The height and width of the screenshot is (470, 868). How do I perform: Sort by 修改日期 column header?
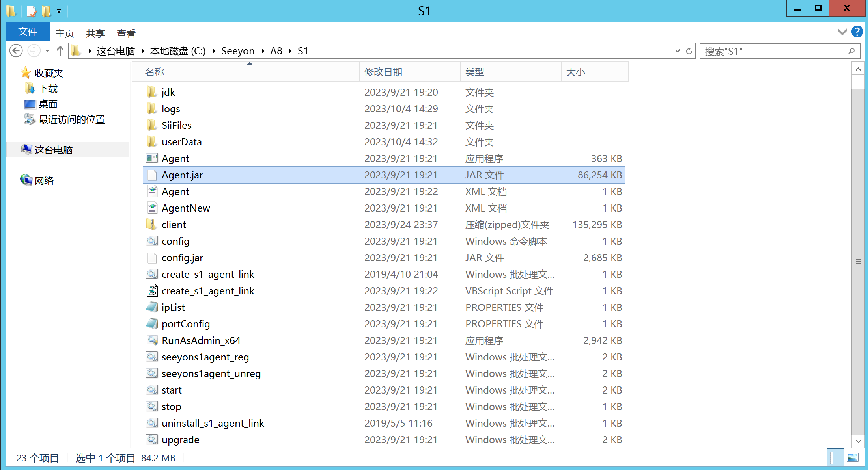(x=383, y=72)
